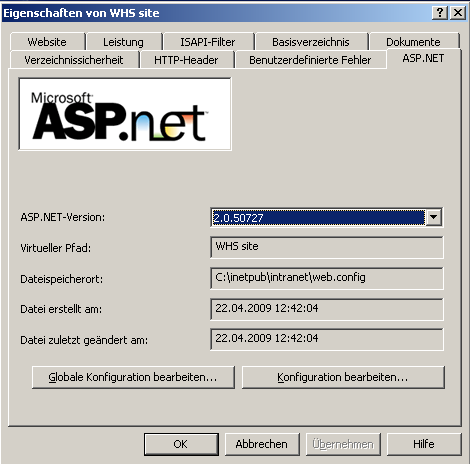Click the question mark help icon in title bar
Viewport: 470px width, 464px height.
(440, 13)
